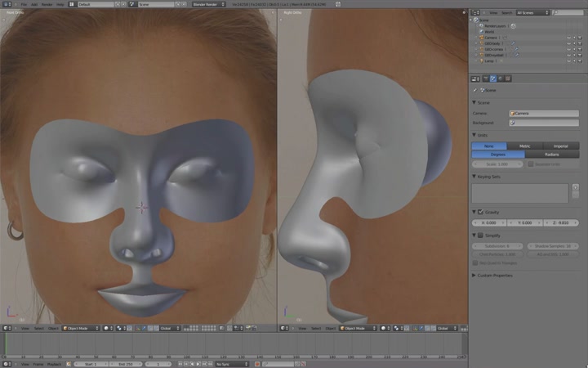
Task: Toggle viewport visibility eye for Camera
Action: (568, 38)
